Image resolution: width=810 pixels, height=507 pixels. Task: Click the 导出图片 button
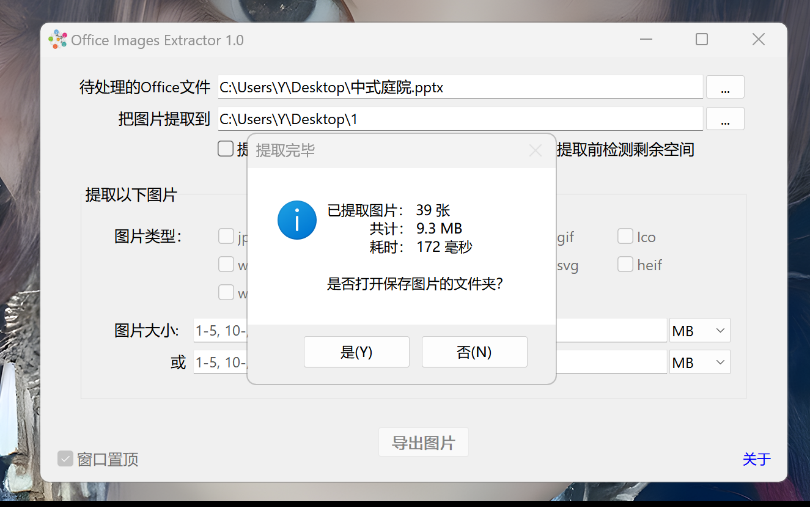tap(423, 442)
